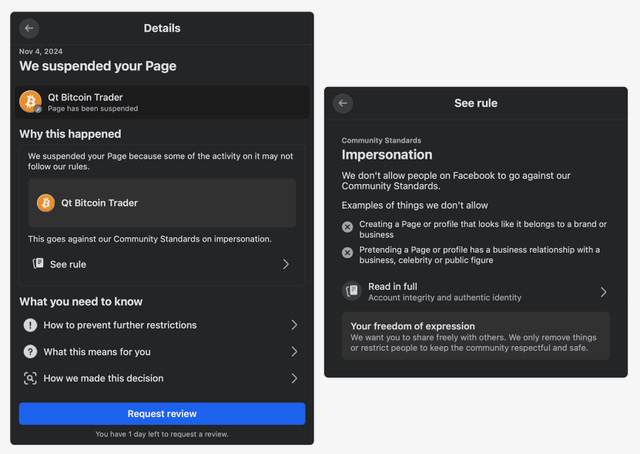Expand the See rule chevron
The width and height of the screenshot is (640, 454).
[286, 264]
